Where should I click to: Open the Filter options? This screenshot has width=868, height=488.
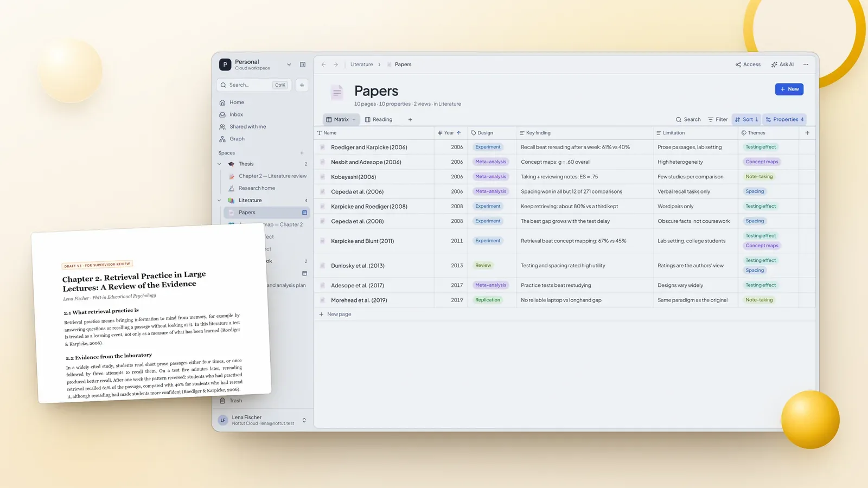718,120
